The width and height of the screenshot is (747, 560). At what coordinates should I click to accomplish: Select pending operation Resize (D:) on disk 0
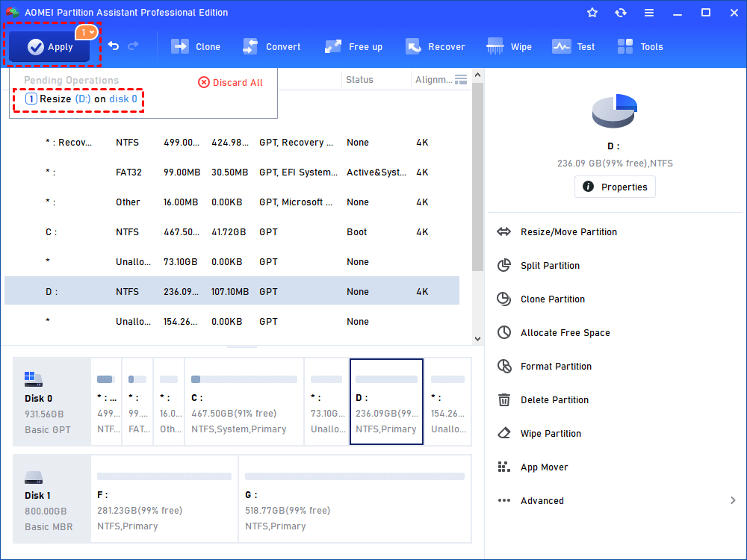pos(81,99)
